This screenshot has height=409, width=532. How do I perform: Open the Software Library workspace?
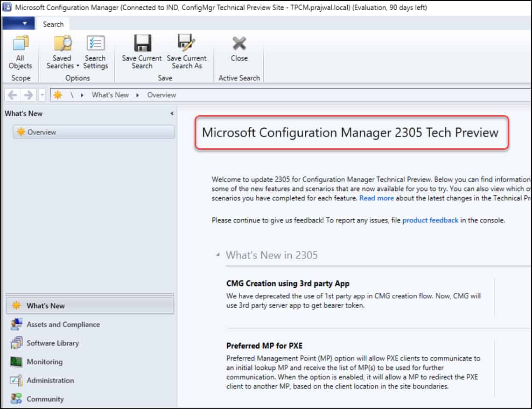pyautogui.click(x=90, y=343)
